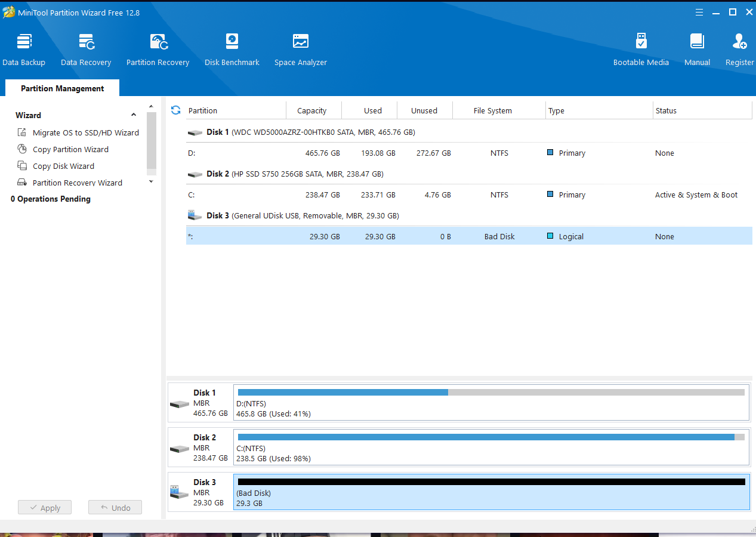Screen dimensions: 756x537
Task: Open Migrate OS to SSD/HD Wizard
Action: coord(86,132)
